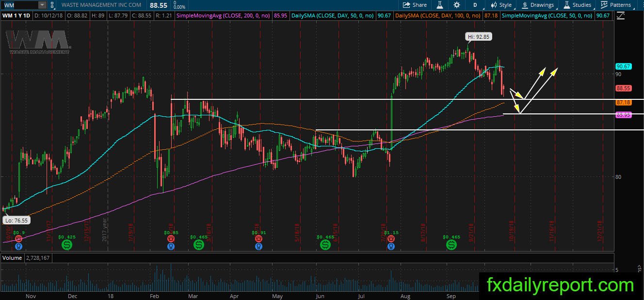
Task: Click the $0.91 earnings phone icon
Action: [x=259, y=239]
